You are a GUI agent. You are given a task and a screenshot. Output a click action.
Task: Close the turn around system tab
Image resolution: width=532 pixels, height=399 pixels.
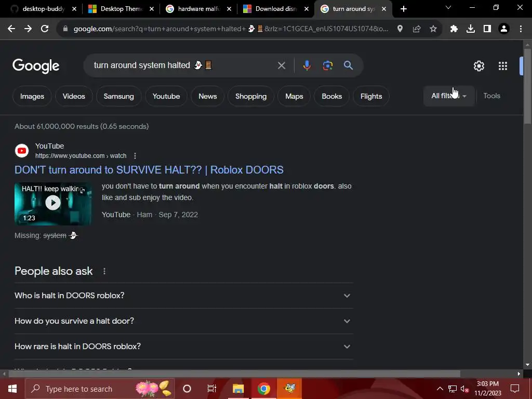coord(384,9)
